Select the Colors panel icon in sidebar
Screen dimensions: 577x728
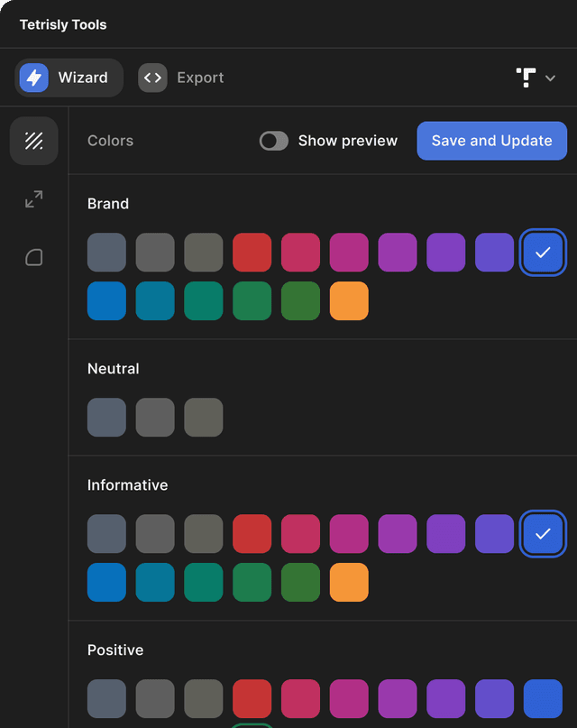33,141
